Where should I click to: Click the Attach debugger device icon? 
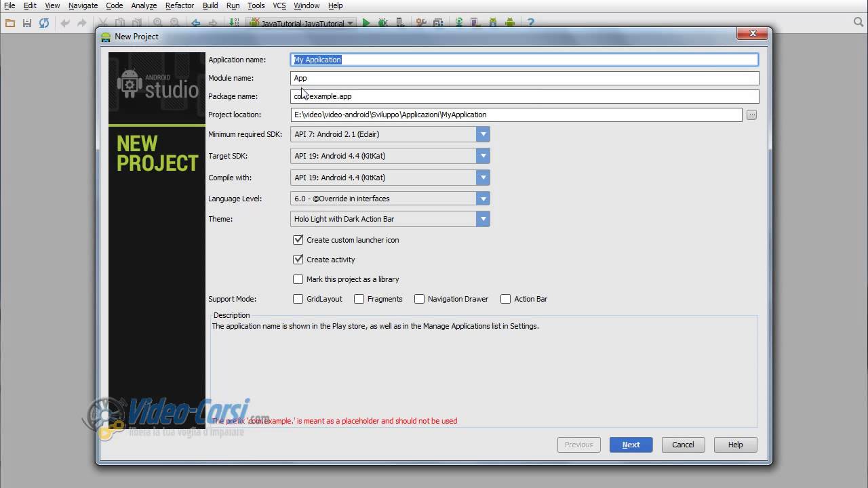(x=400, y=22)
